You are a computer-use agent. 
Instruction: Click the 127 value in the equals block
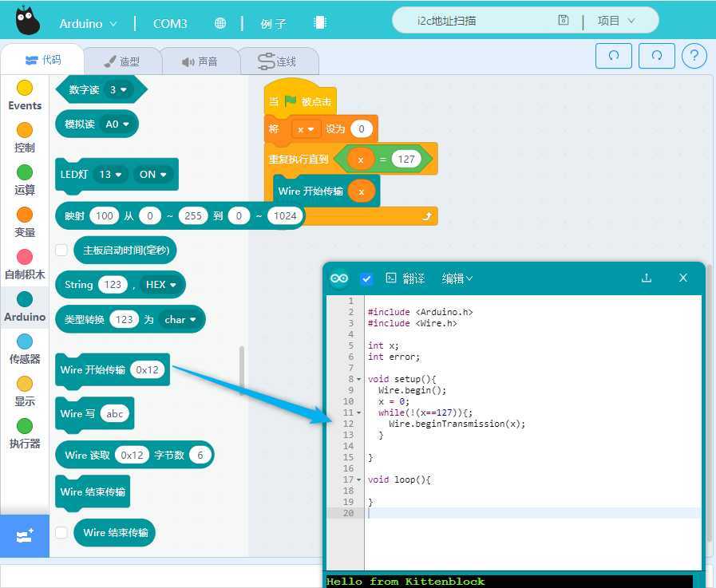[406, 160]
